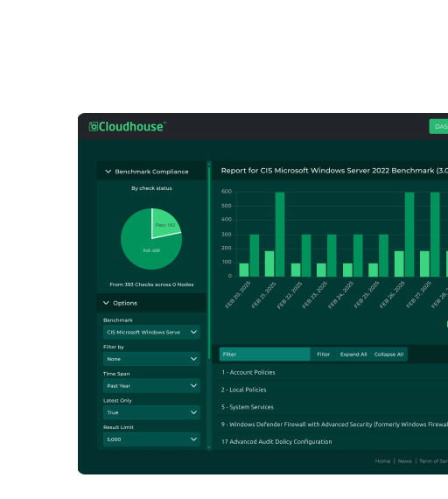448x499 pixels.
Task: Click the FEB 20, 2025 axis label
Action: (x=238, y=295)
